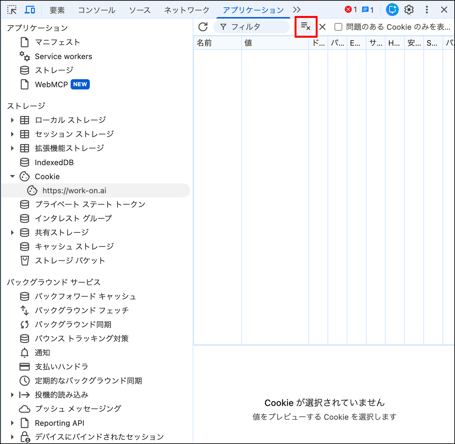Sort by the S... column header
This screenshot has height=444, width=455.
click(433, 43)
